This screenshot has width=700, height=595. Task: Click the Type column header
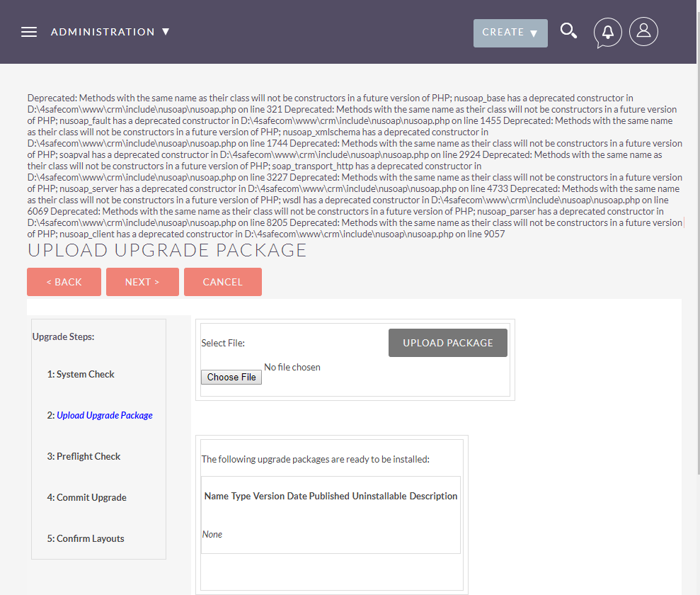coord(241,497)
